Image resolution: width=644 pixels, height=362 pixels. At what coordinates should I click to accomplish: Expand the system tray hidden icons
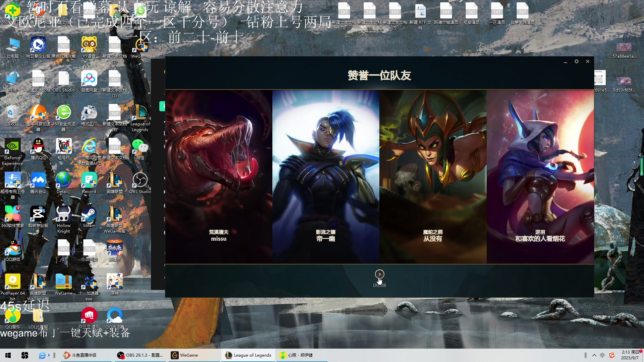(x=594, y=355)
